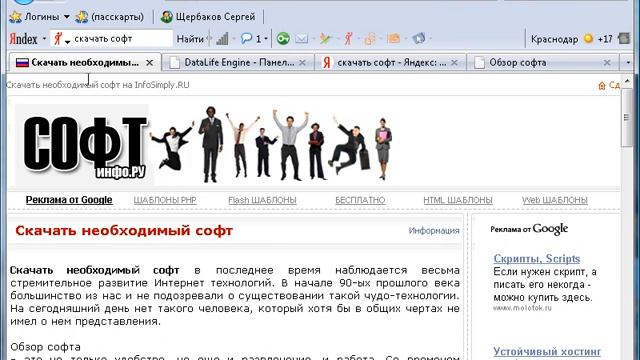The image size is (640, 360).
Task: Click the page text 'Обзор софта'
Action: pos(46,347)
